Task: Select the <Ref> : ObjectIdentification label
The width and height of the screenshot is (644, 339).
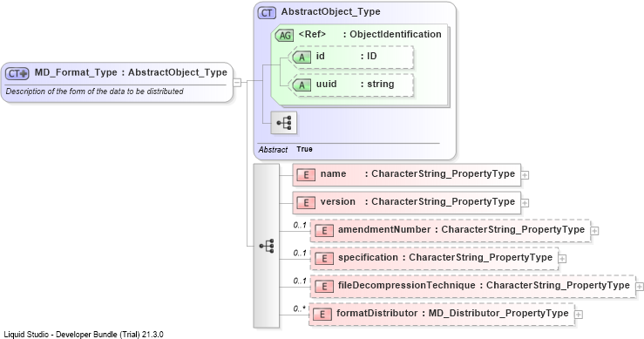Action: click(x=370, y=35)
